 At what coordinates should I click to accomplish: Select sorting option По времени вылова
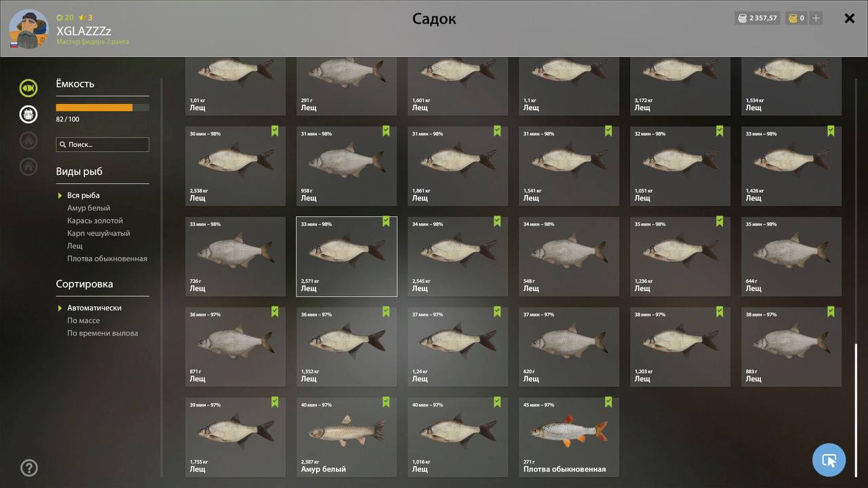click(x=102, y=333)
